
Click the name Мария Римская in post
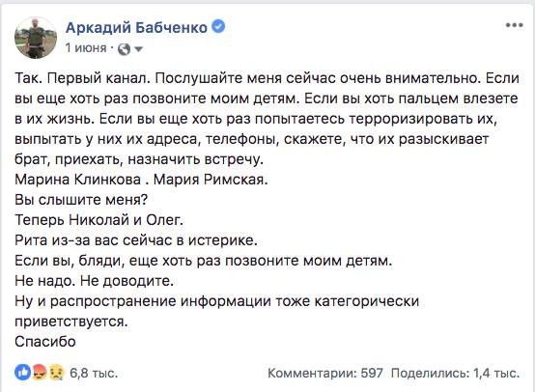(211, 180)
